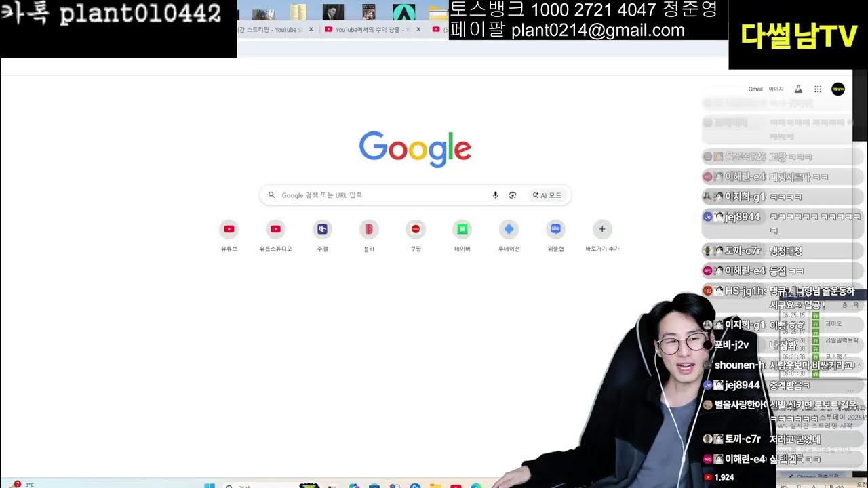
Task: Open the Google apps grid
Action: tap(818, 89)
